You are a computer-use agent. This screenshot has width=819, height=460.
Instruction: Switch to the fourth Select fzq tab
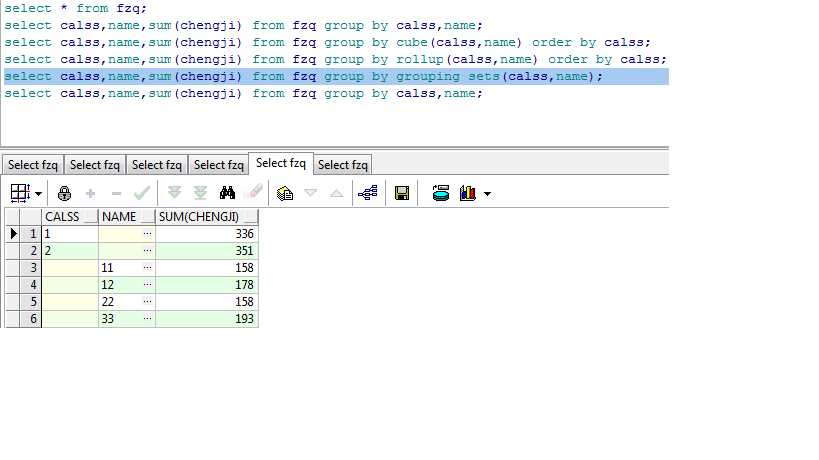[218, 165]
